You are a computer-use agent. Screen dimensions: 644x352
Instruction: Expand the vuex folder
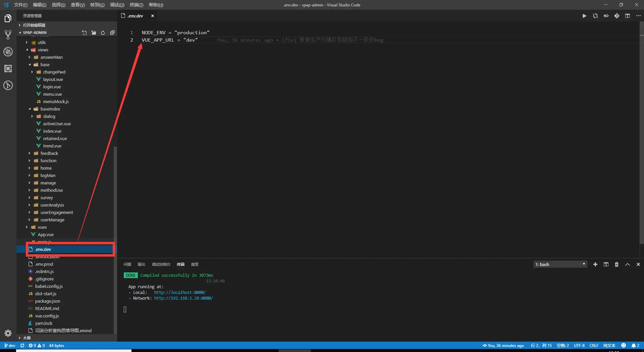pos(42,227)
